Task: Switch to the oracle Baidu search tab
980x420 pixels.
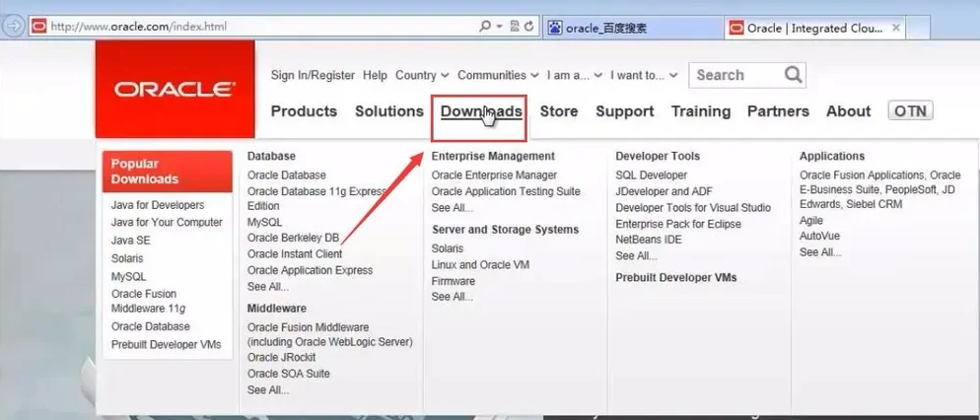Action: click(x=631, y=28)
